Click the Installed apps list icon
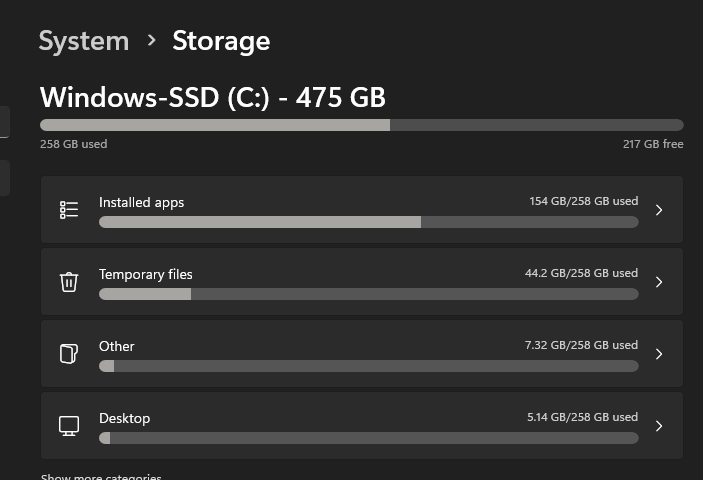Image resolution: width=703 pixels, height=480 pixels. [69, 210]
